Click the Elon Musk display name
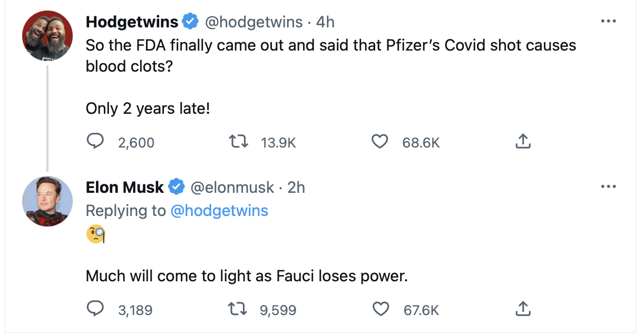Screen dimensions: 644x334 [124, 187]
